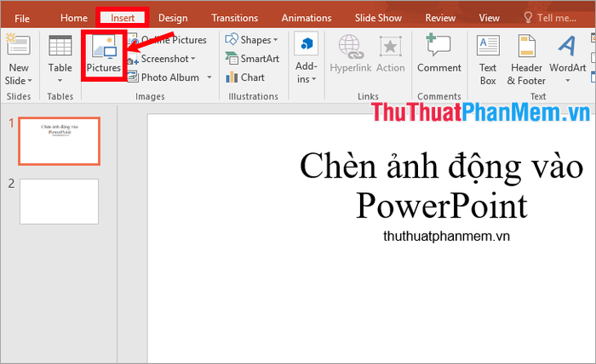Open the Animations tab
Viewport: 596px width, 364px height.
click(x=307, y=18)
